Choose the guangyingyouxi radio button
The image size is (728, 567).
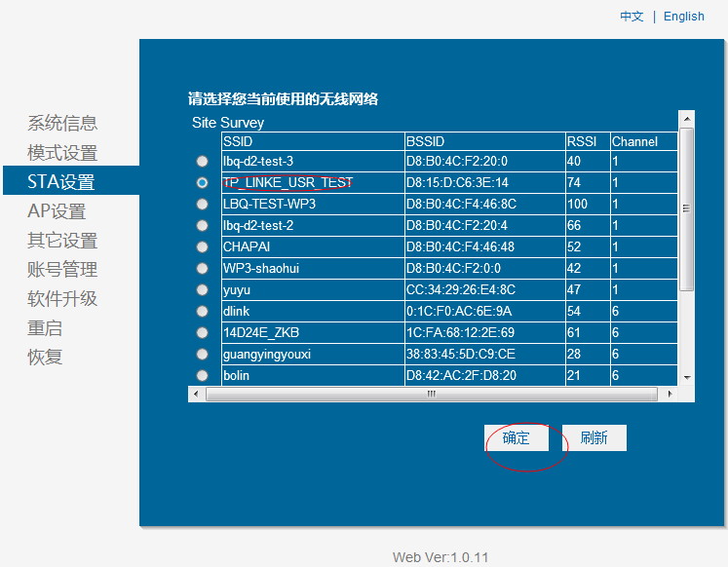click(x=202, y=354)
